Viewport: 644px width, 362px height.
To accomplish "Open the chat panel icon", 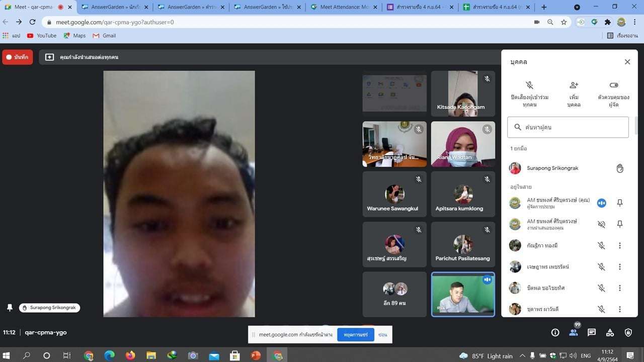I will point(592,332).
